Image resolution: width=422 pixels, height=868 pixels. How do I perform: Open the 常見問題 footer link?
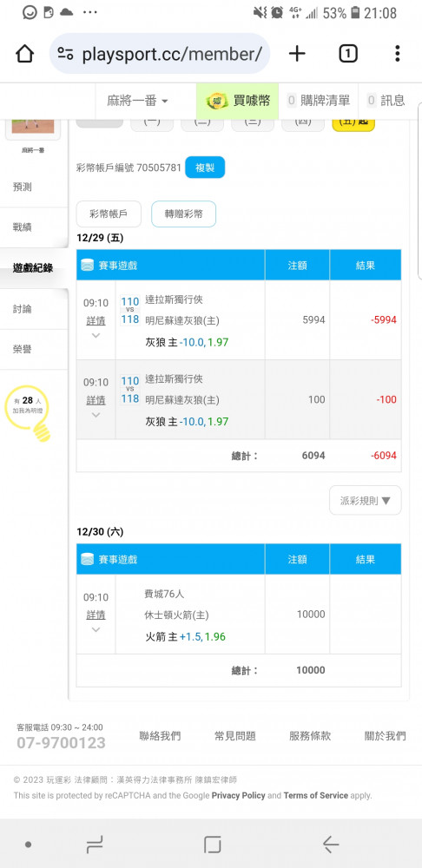click(234, 736)
